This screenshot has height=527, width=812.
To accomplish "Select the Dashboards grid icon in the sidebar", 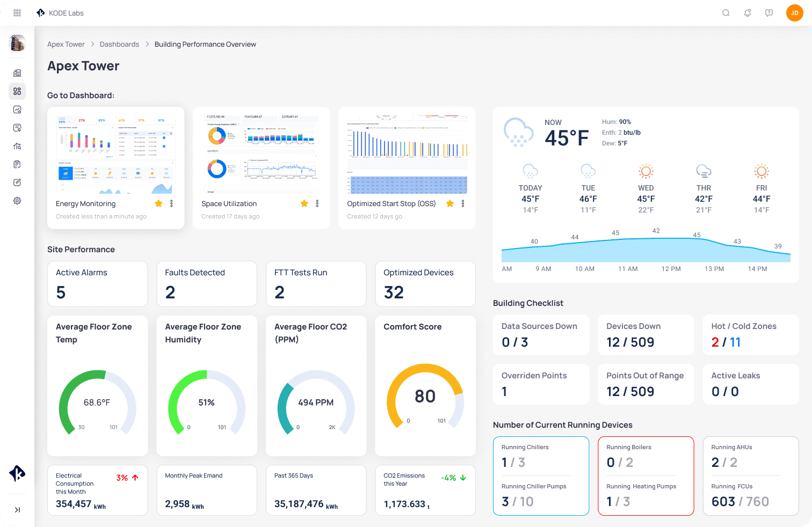I will click(17, 91).
